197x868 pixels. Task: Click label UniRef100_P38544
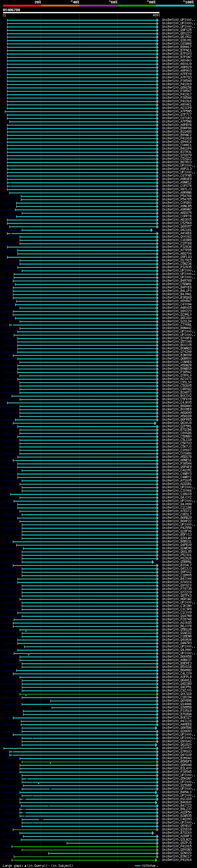point(177,464)
